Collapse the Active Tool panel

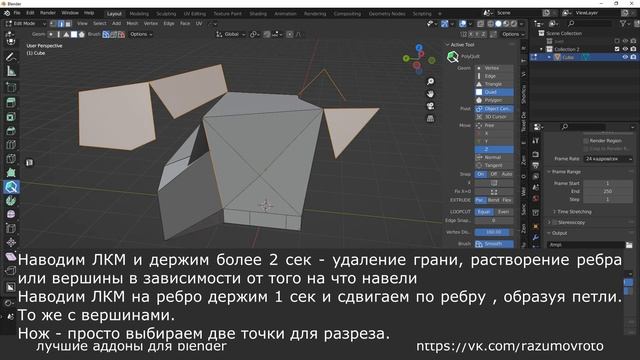(447, 44)
